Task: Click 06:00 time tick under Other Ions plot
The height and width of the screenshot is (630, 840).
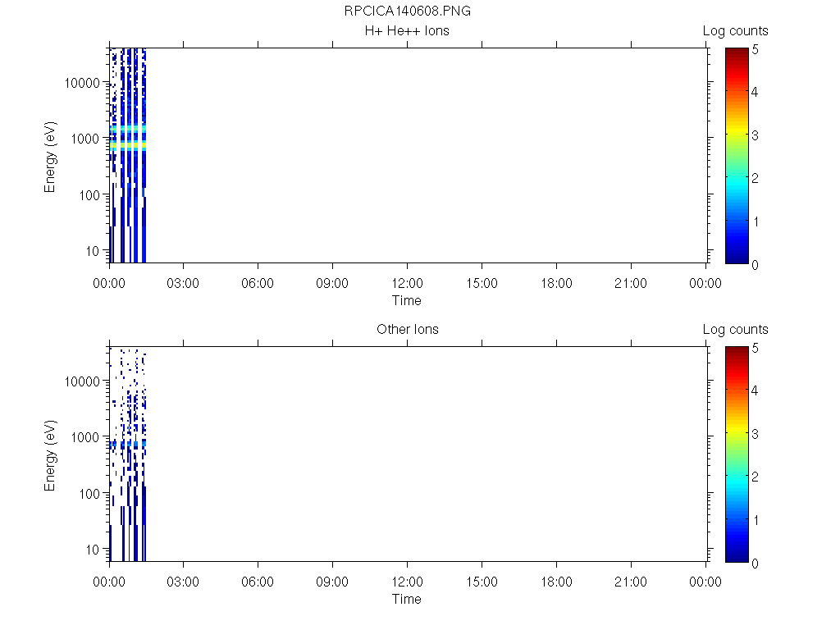Action: point(257,582)
